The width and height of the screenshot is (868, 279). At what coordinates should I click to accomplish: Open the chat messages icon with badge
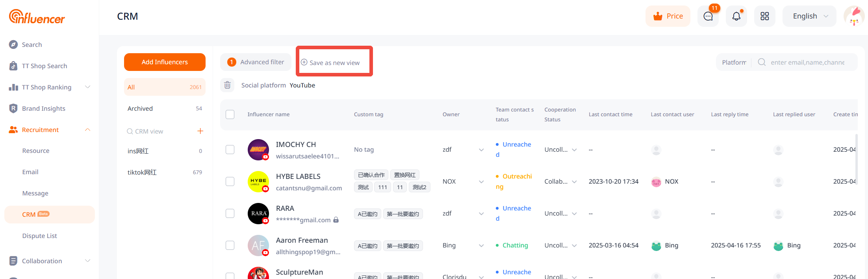[x=708, y=16]
